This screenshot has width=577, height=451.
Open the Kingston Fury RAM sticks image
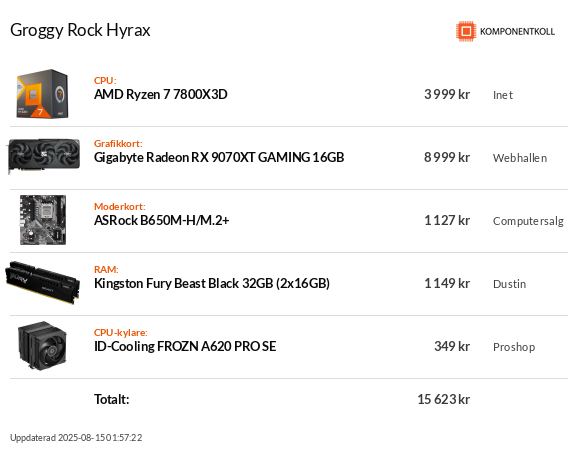pyautogui.click(x=43, y=283)
